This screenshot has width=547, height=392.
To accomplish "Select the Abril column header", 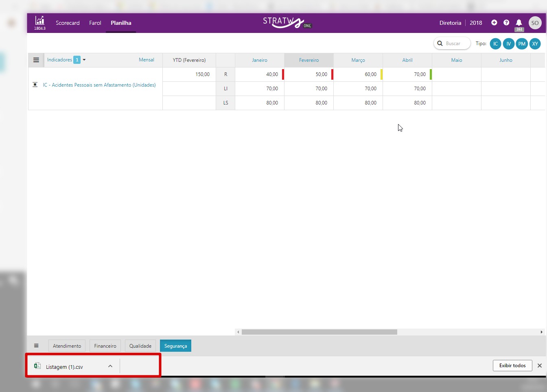I will (x=407, y=60).
